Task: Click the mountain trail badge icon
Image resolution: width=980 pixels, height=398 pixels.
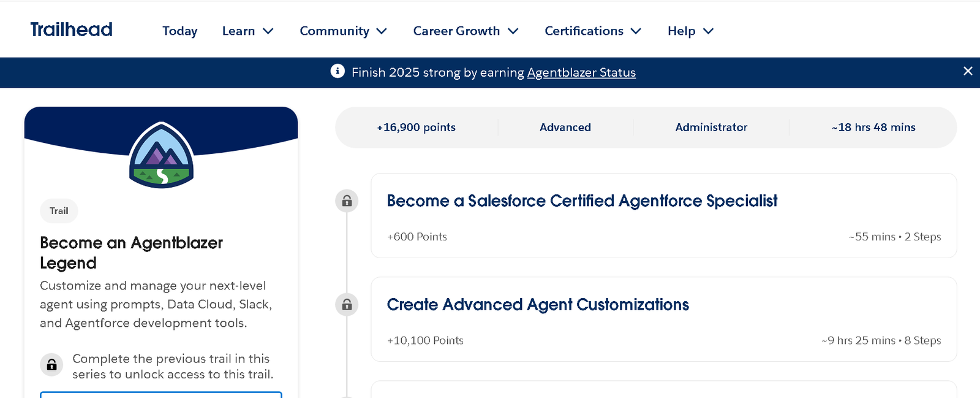Action: point(161,155)
